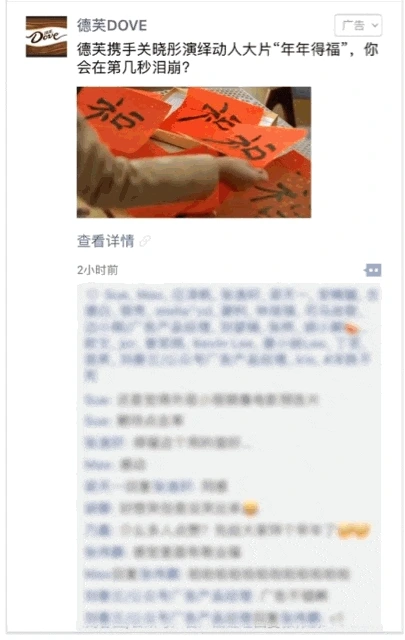Open Sue's profile from the likes list
405x640 pixels.
(x=118, y=294)
